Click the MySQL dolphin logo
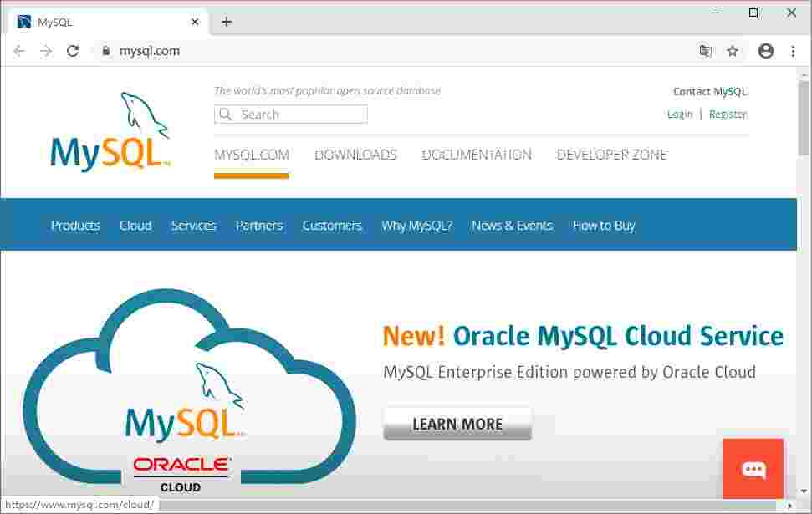The height and width of the screenshot is (514, 812). click(109, 130)
